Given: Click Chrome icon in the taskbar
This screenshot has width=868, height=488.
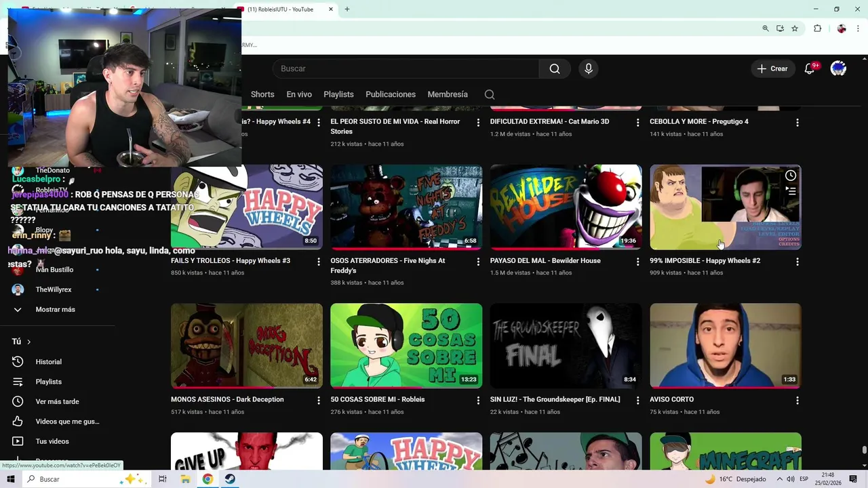Looking at the screenshot, I should tap(208, 479).
